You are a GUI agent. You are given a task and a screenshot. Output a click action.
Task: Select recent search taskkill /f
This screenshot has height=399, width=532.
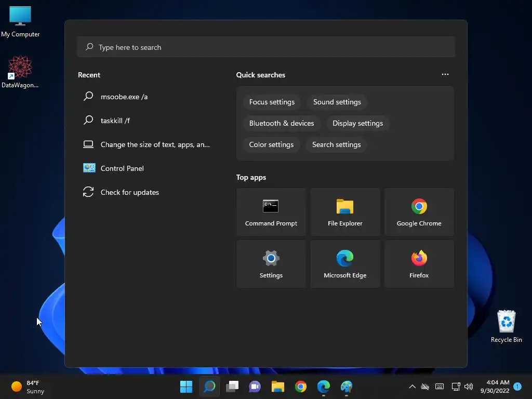pyautogui.click(x=148, y=121)
